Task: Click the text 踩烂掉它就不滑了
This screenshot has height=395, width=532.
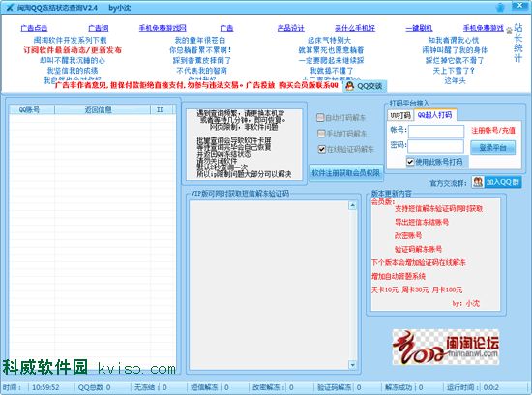Action: [455, 60]
